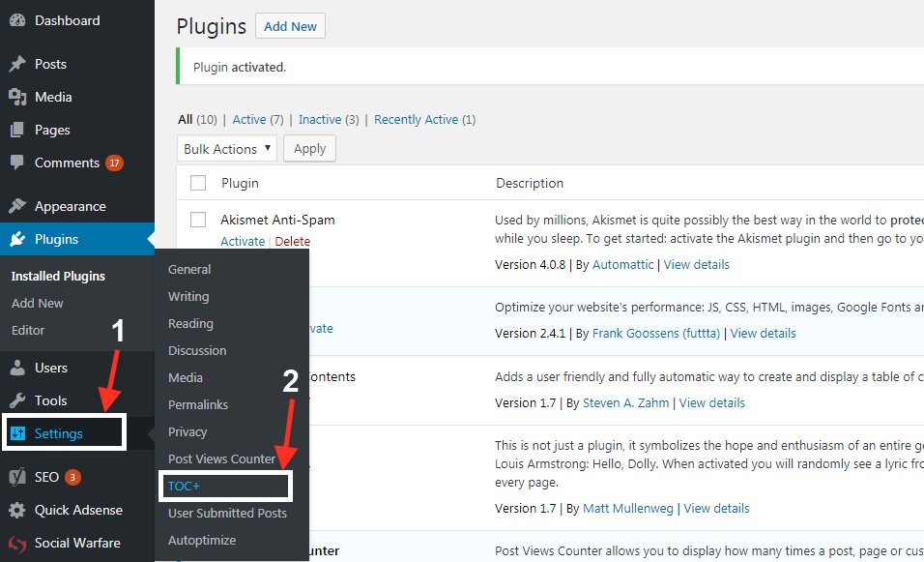Go to Media in the sidebar
This screenshot has width=924, height=562.
(53, 97)
